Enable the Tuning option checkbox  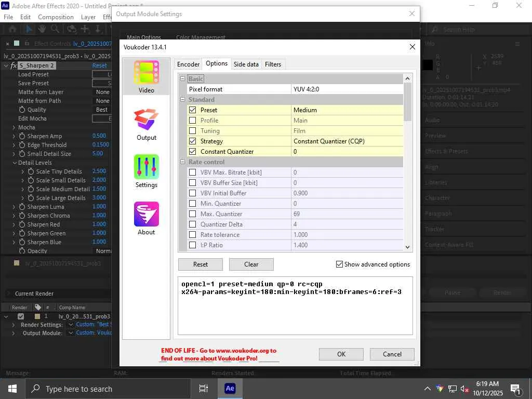(192, 130)
